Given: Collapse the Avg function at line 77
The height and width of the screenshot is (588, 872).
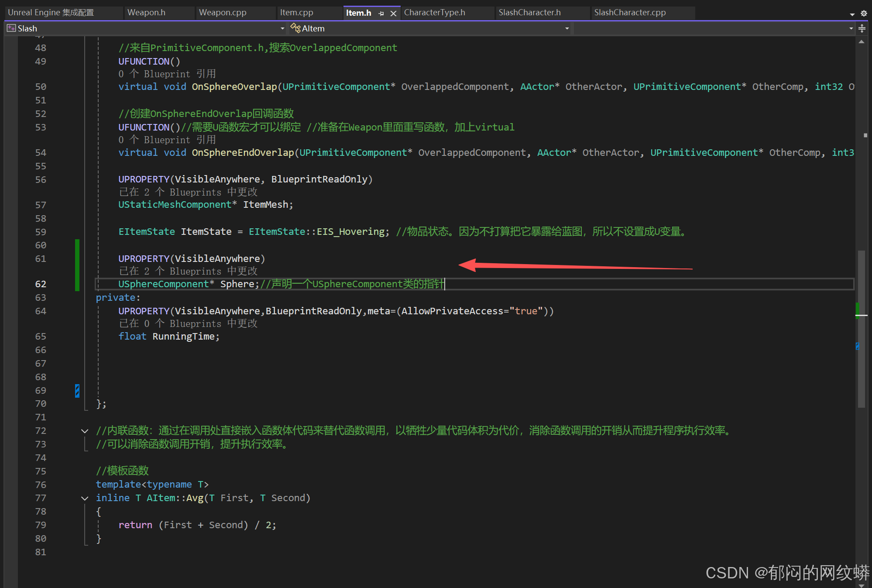Looking at the screenshot, I should click(x=85, y=498).
